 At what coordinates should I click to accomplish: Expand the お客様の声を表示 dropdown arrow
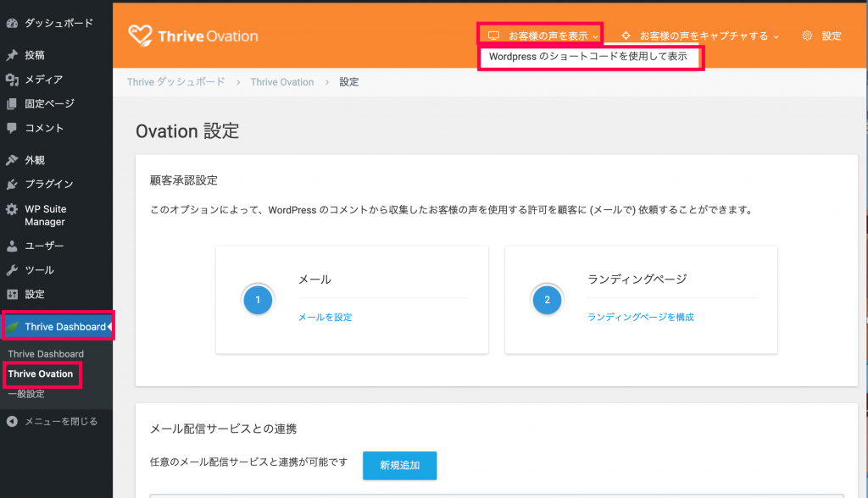[x=596, y=36]
